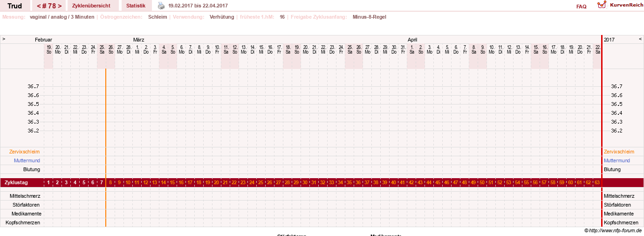
Task: Select cycle day 42 in Zyklustag row
Action: [411, 182]
